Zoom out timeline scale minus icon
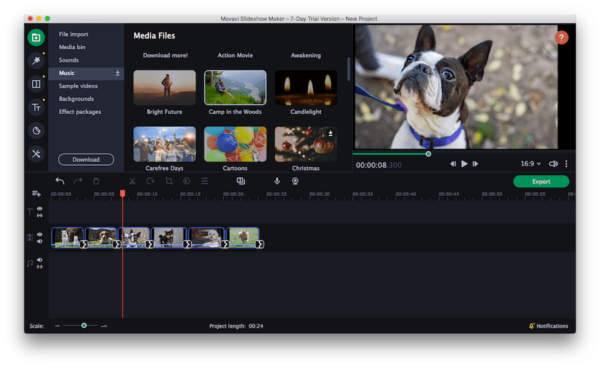Viewport: 600px width, 368px height. click(x=57, y=326)
